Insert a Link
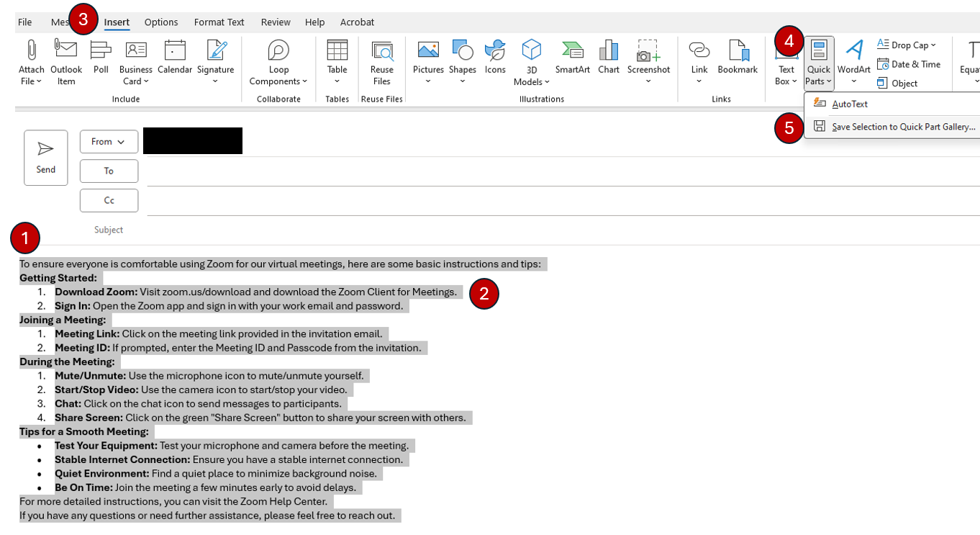This screenshot has height=535, width=980. pos(699,62)
